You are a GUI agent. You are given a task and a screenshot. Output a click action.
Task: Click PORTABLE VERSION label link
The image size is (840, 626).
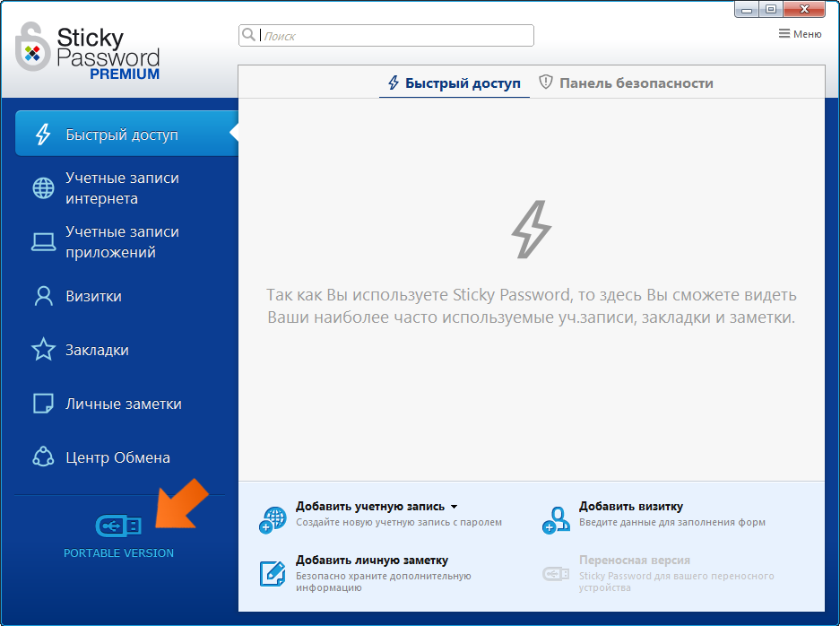pos(118,553)
